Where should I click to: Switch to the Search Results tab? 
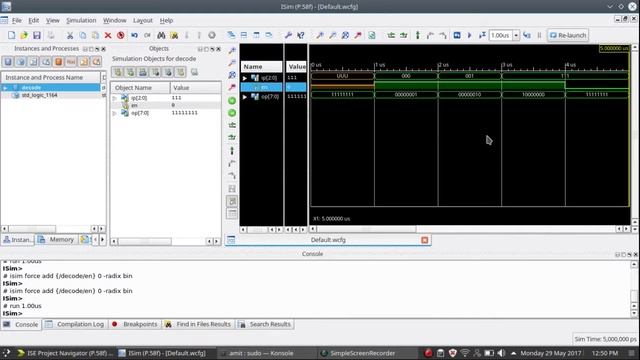click(265, 324)
